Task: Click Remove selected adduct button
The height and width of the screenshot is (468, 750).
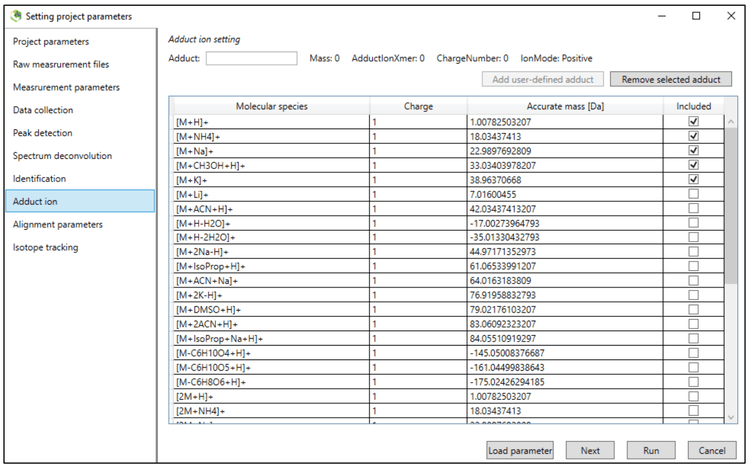Action: tap(671, 79)
